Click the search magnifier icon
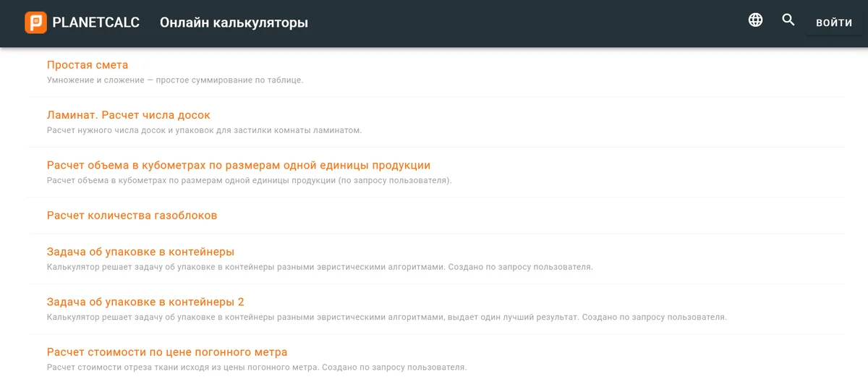This screenshot has height=382, width=868. [788, 20]
